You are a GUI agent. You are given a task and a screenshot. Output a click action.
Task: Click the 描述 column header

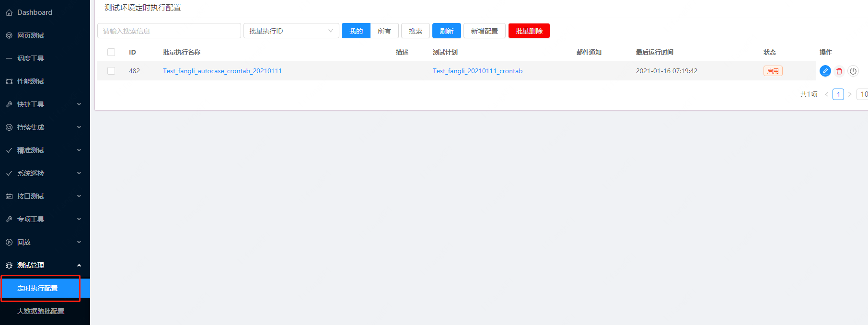402,52
